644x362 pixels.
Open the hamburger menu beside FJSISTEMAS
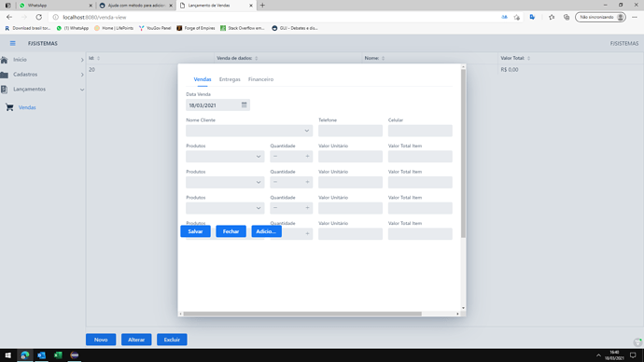13,43
